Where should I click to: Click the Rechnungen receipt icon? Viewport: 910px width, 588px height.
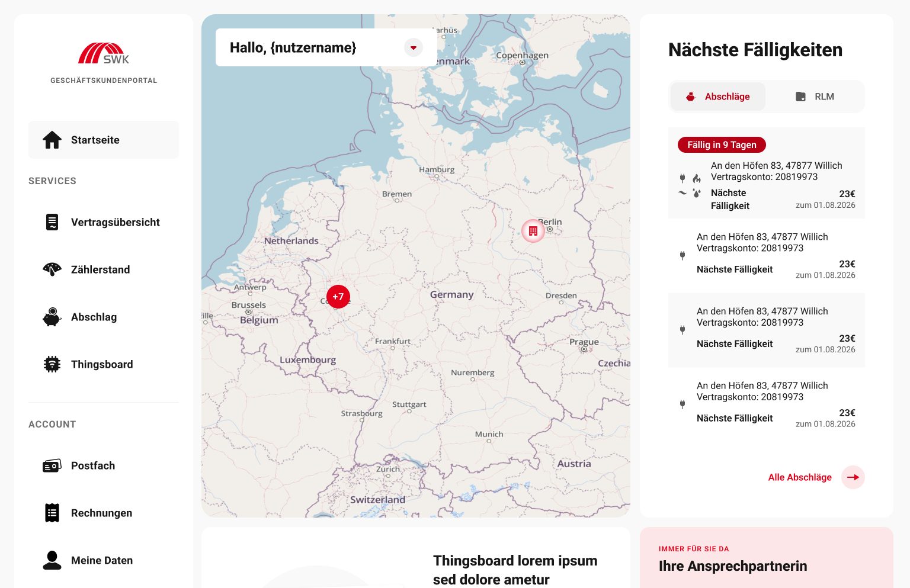(x=52, y=513)
